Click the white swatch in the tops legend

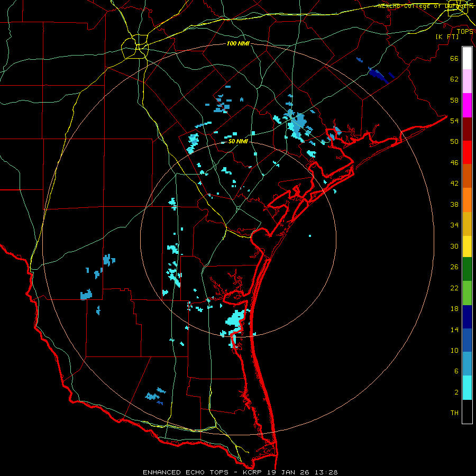pyautogui.click(x=467, y=58)
